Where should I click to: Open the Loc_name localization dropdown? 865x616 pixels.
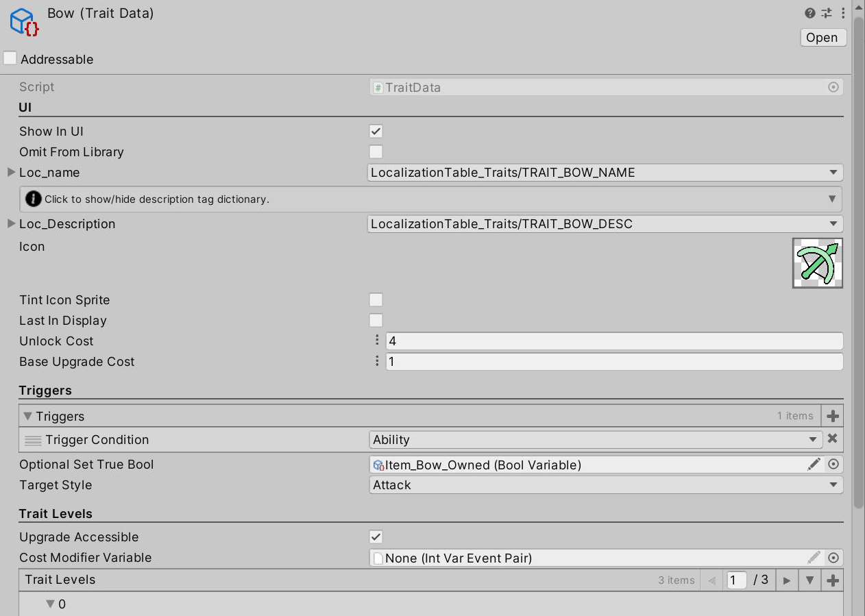605,173
